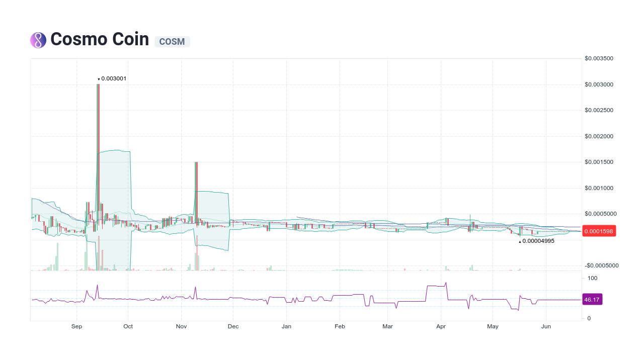Click the Cosmo Coin infinity logo icon
This screenshot has width=644, height=362.
pyautogui.click(x=38, y=39)
